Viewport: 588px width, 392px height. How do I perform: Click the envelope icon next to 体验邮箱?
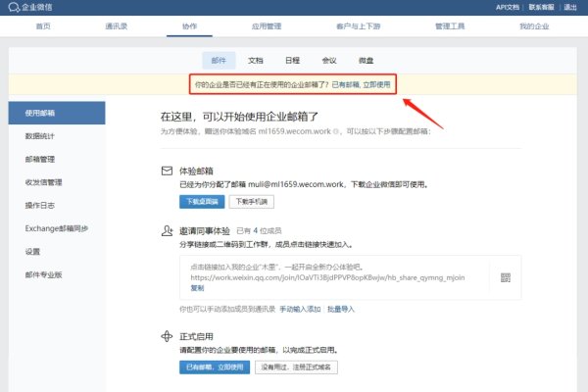coord(167,171)
